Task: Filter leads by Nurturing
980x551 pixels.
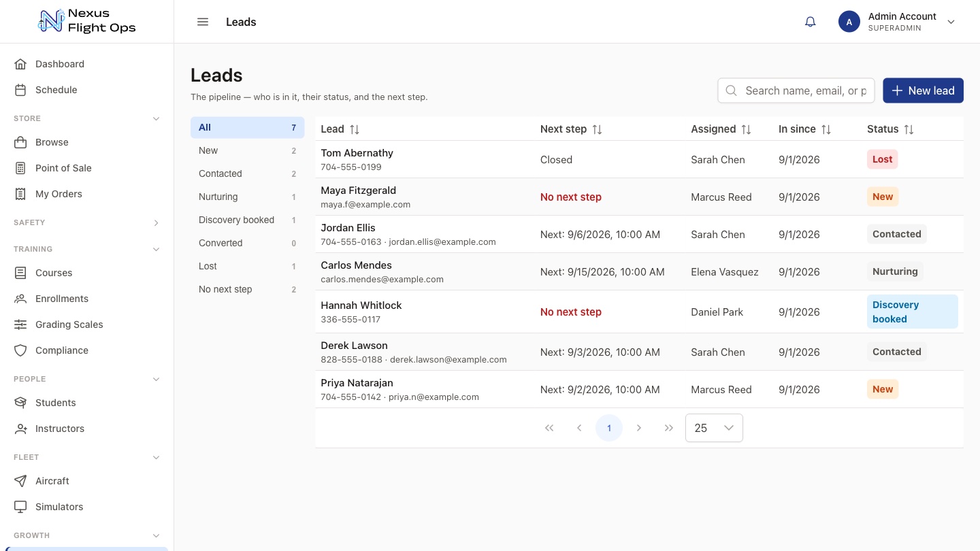Action: click(x=248, y=197)
